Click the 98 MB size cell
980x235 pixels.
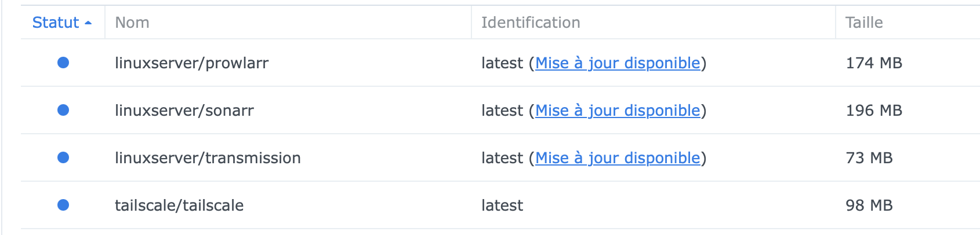pos(869,205)
